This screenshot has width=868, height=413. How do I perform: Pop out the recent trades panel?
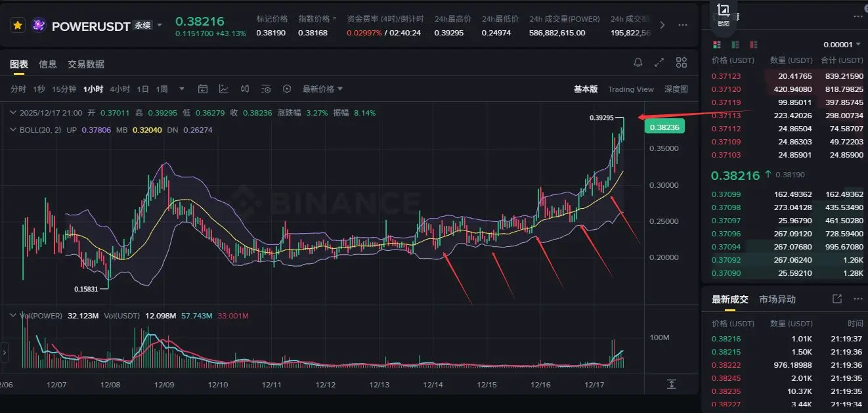pyautogui.click(x=837, y=299)
